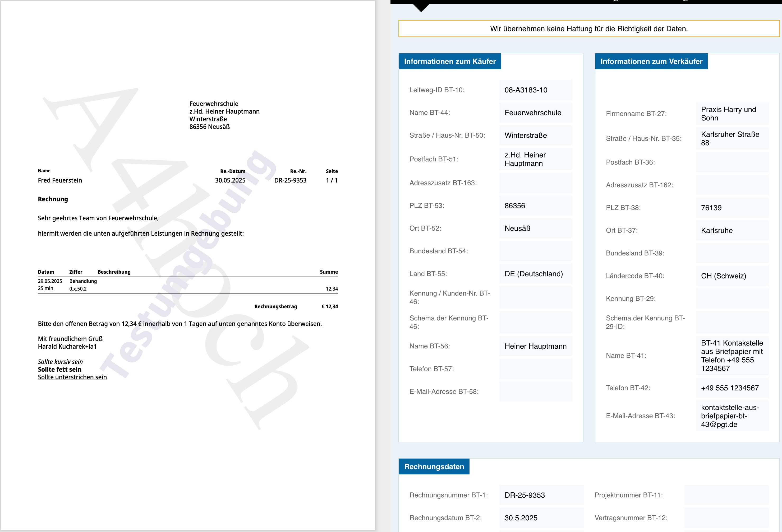Click the Rechnungsdatum BT-2 value 30.5.2025
This screenshot has height=532, width=782.
541,518
